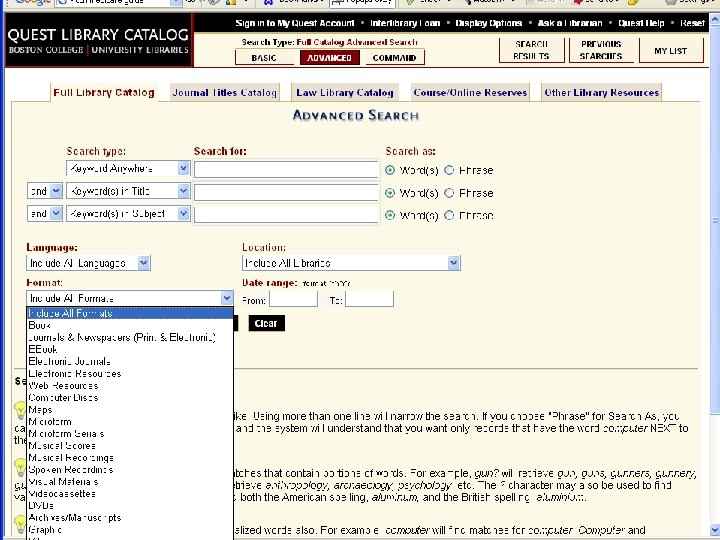Open Previous Searches page

(x=601, y=50)
